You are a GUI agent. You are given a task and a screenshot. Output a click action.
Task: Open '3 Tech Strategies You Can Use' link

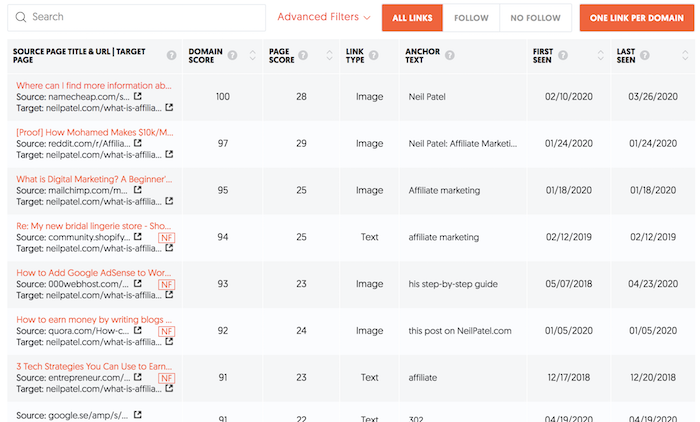coord(94,367)
